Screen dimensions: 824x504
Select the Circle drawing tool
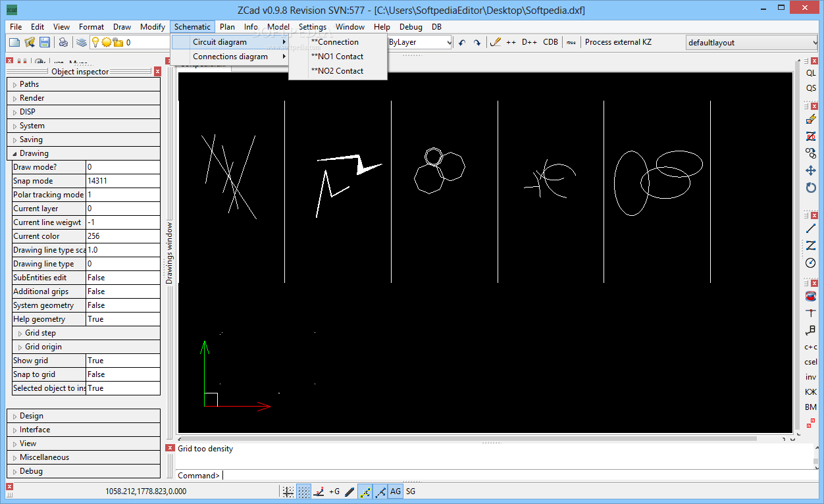click(811, 263)
